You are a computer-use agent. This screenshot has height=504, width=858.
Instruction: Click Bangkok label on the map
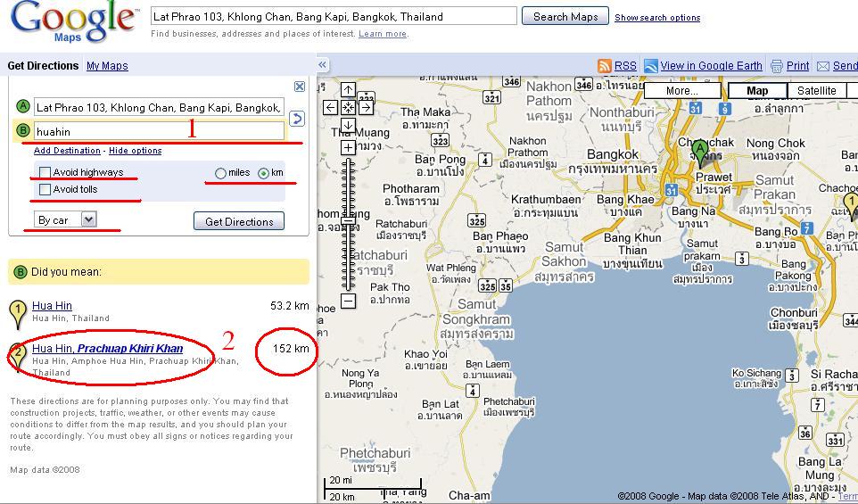point(613,154)
